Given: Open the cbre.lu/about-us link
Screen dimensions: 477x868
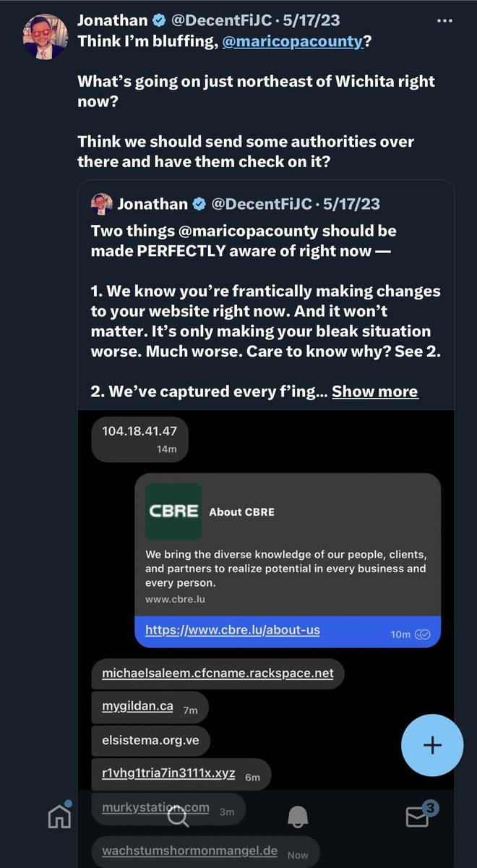Looking at the screenshot, I should tap(233, 630).
